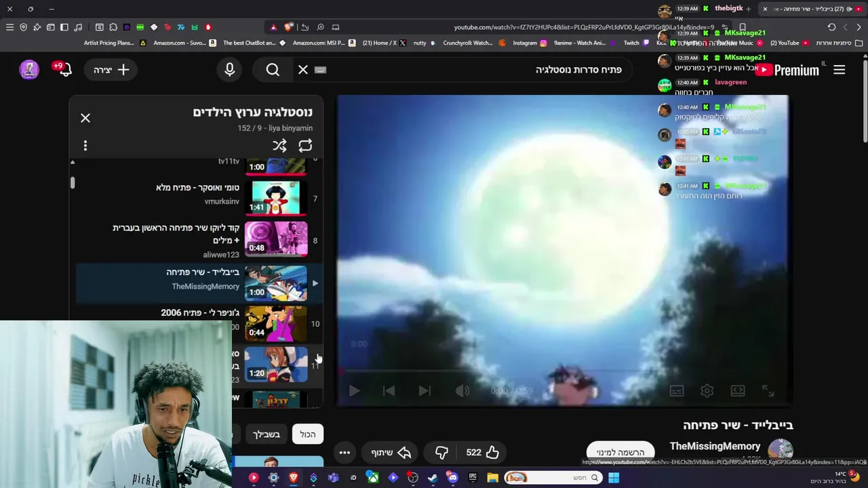Go to previous video in player

click(x=389, y=390)
